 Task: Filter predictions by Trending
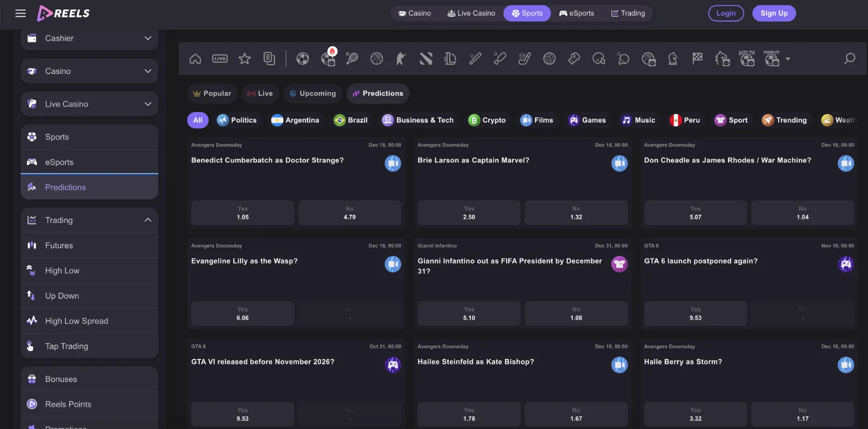[784, 120]
